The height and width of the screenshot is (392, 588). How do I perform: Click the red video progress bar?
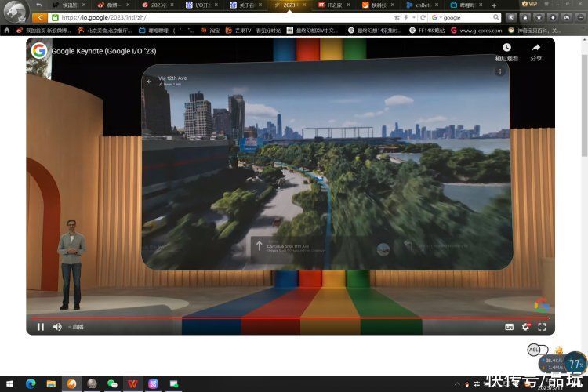click(x=290, y=318)
